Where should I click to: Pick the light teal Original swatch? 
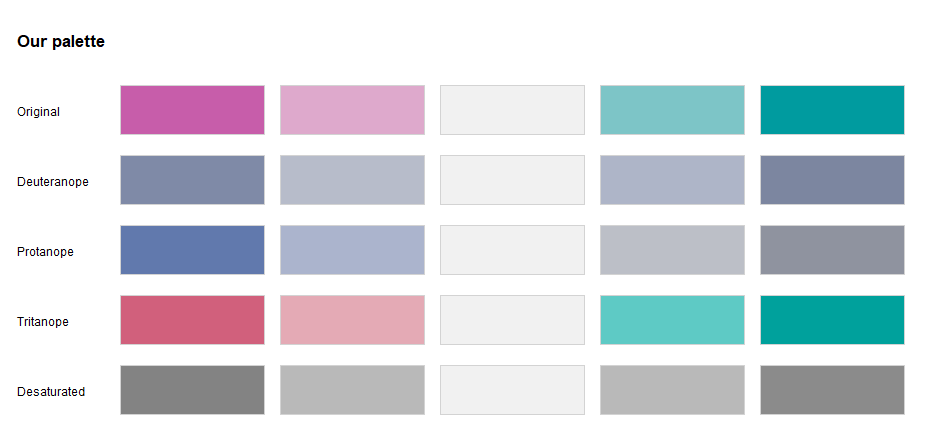672,110
